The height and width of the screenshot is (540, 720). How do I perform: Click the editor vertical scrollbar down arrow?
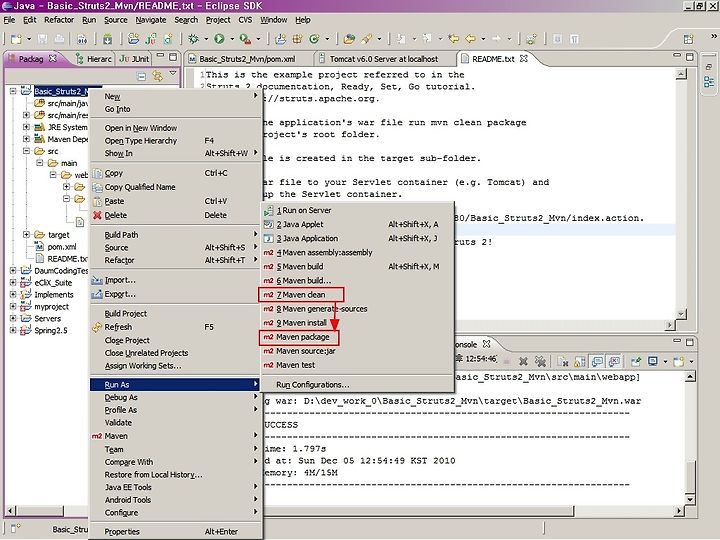click(x=681, y=314)
